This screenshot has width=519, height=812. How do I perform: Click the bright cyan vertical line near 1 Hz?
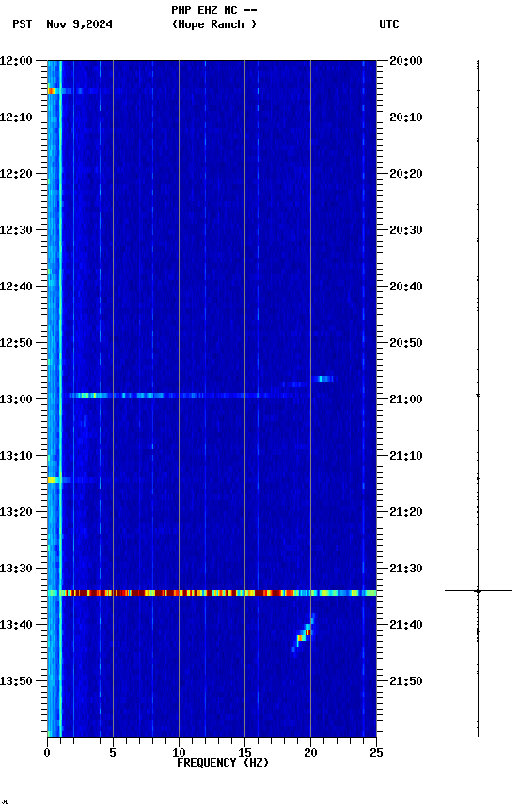pyautogui.click(x=60, y=398)
